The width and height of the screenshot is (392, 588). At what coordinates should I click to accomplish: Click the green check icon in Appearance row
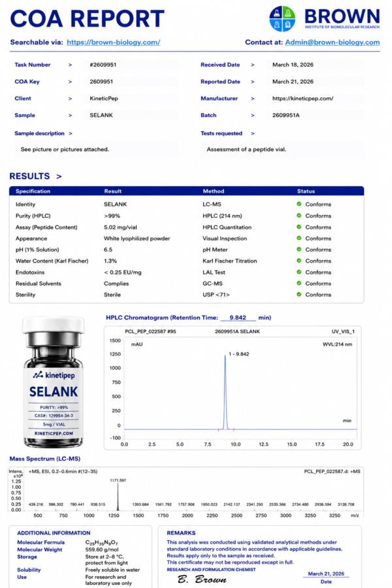[299, 238]
